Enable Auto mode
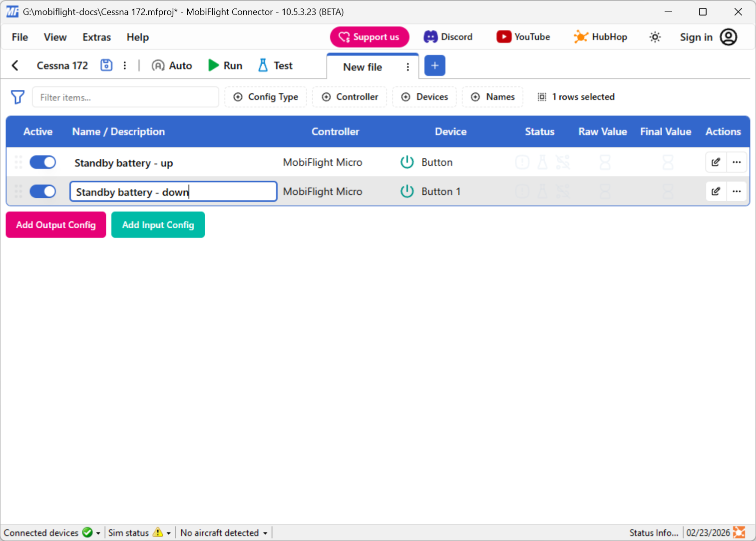The height and width of the screenshot is (541, 756). point(171,65)
